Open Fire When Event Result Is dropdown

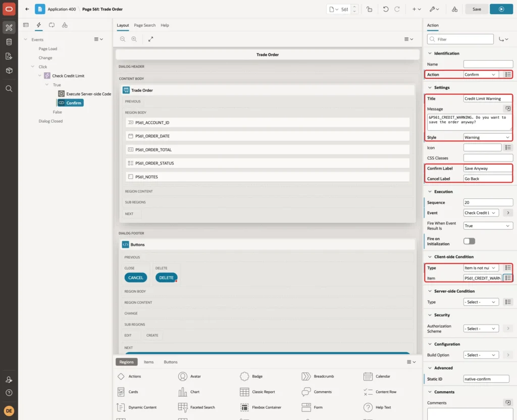(488, 226)
